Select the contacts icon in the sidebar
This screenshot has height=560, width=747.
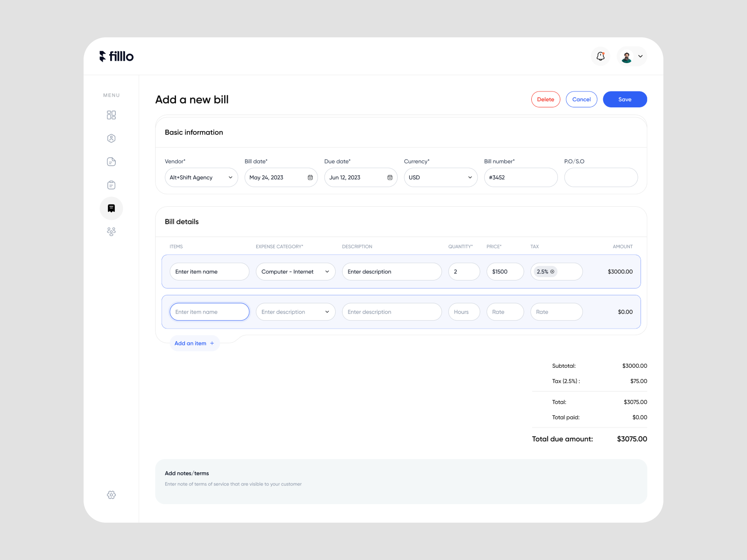pos(111,138)
